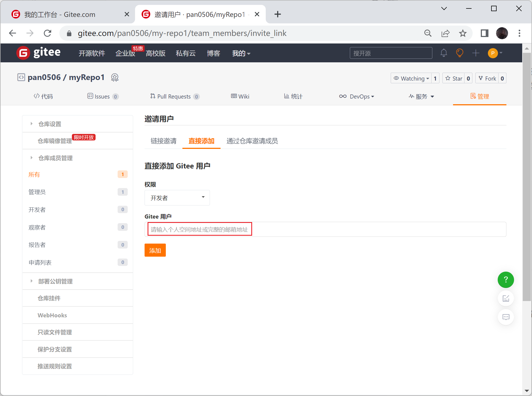Screen dimensions: 532x396
Task: Open the 权限 开发者 dropdown
Action: 177,198
